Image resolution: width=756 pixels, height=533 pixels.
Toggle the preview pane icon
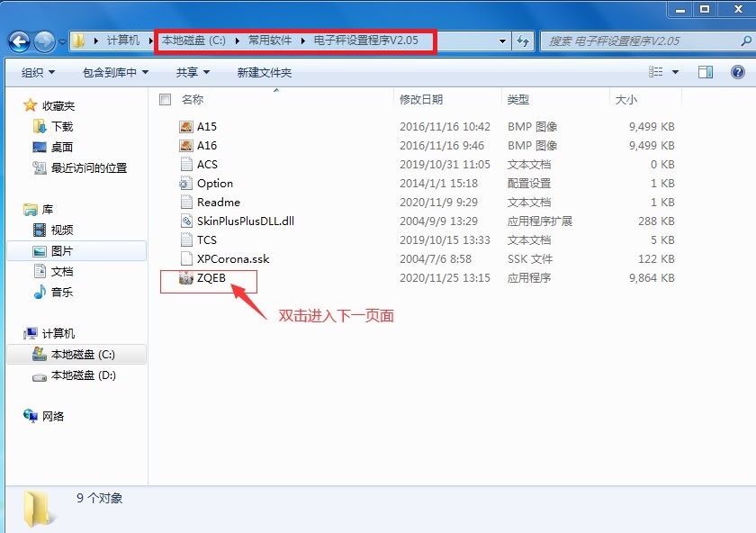[x=706, y=72]
